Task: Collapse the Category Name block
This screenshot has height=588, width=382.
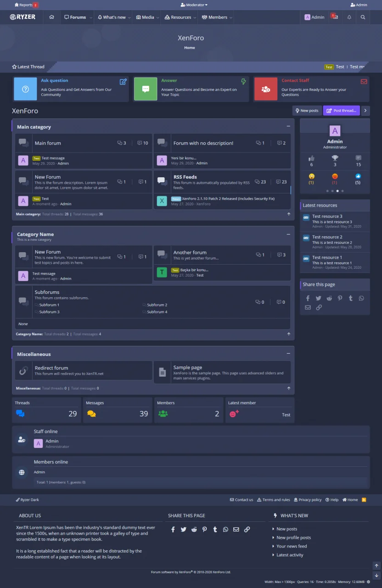Action: pos(288,234)
